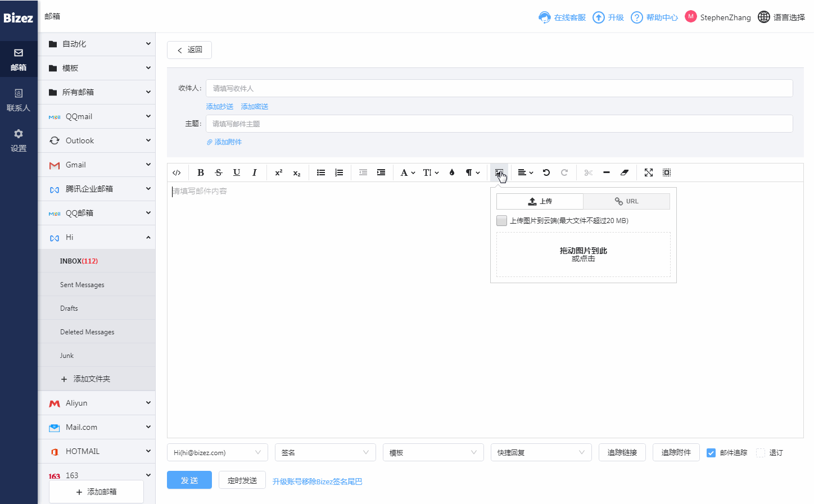
Task: Apply strikethrough formatting
Action: click(x=219, y=172)
